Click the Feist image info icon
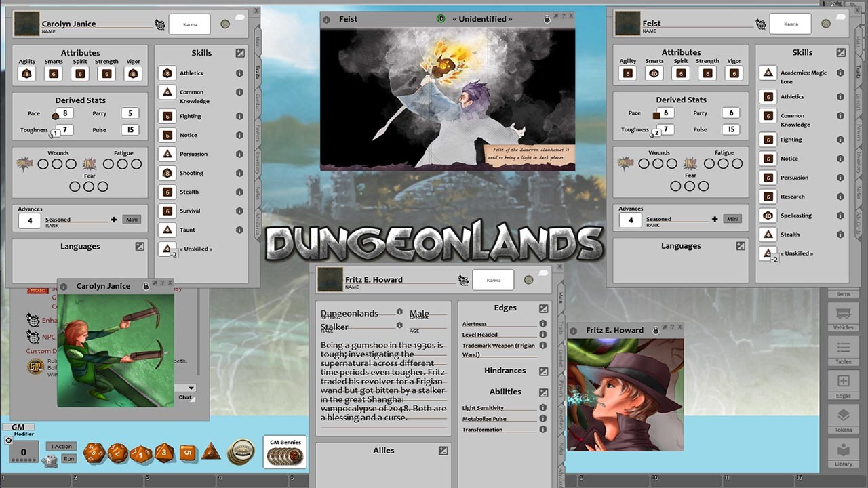Image resolution: width=868 pixels, height=488 pixels. click(327, 20)
